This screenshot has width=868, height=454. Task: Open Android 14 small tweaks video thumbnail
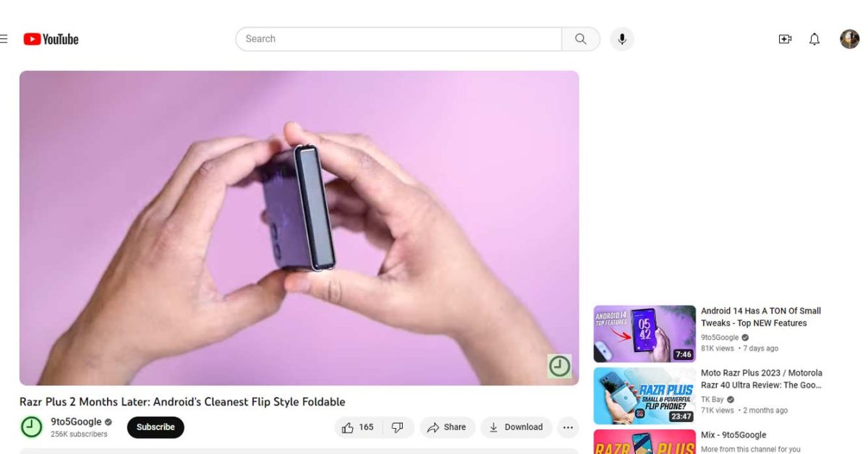click(644, 333)
